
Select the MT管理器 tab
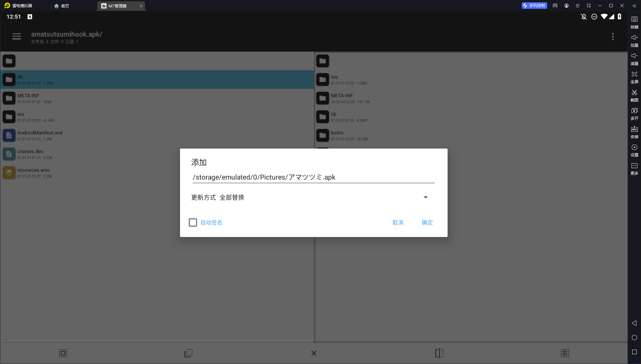pyautogui.click(x=118, y=6)
